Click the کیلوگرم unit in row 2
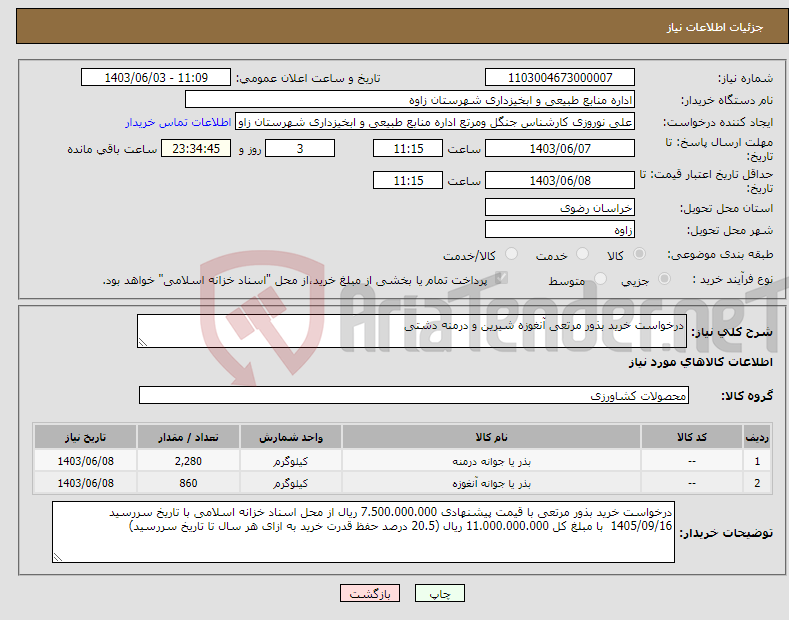Viewport: 789px width, 620px height. tap(291, 483)
